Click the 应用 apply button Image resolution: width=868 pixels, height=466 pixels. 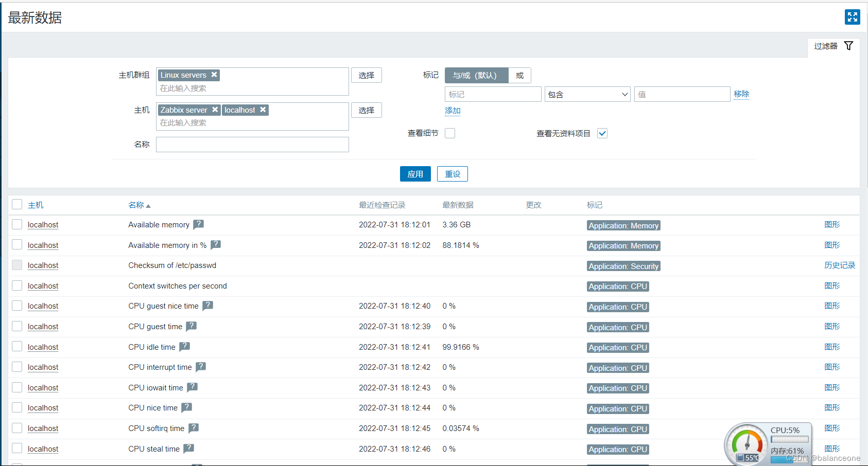415,174
